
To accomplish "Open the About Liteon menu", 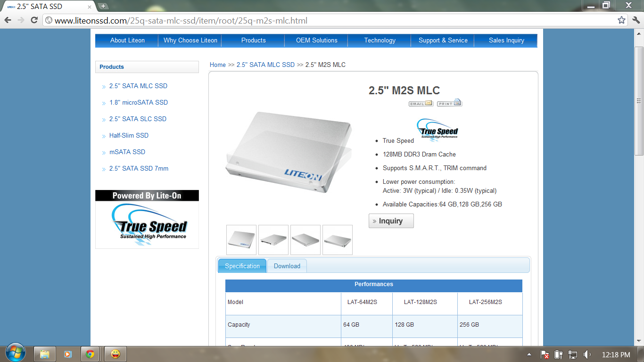I will pyautogui.click(x=127, y=41).
